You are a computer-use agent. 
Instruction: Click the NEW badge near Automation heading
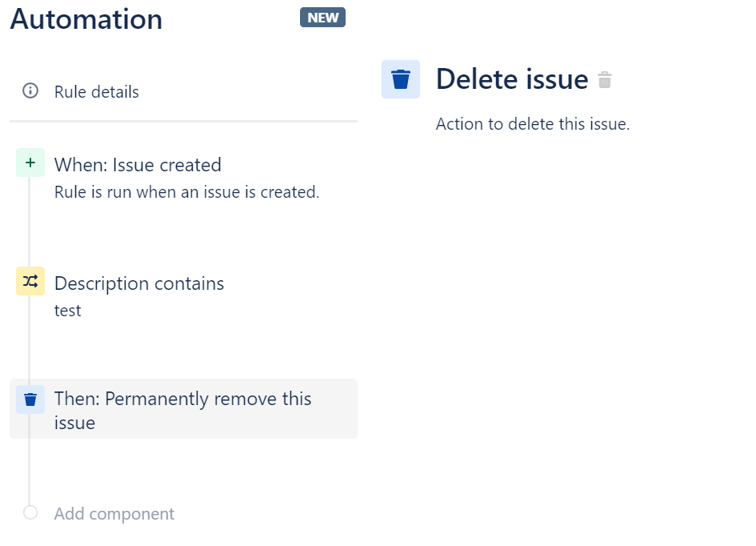322,17
